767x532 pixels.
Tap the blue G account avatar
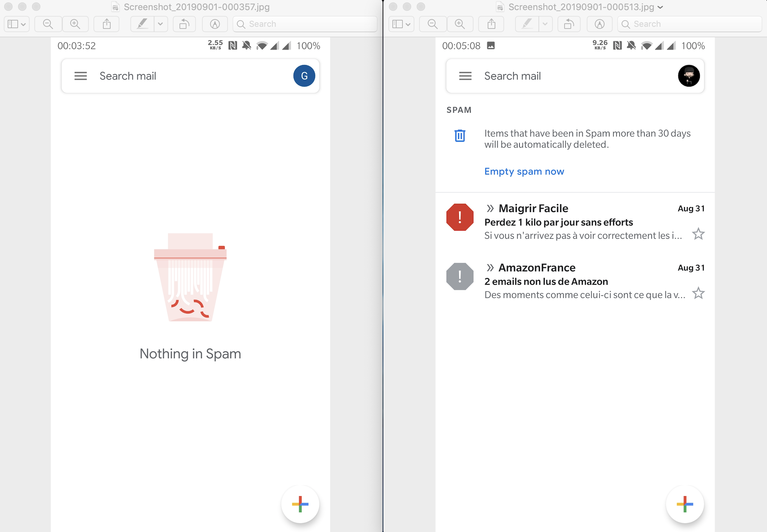point(304,76)
